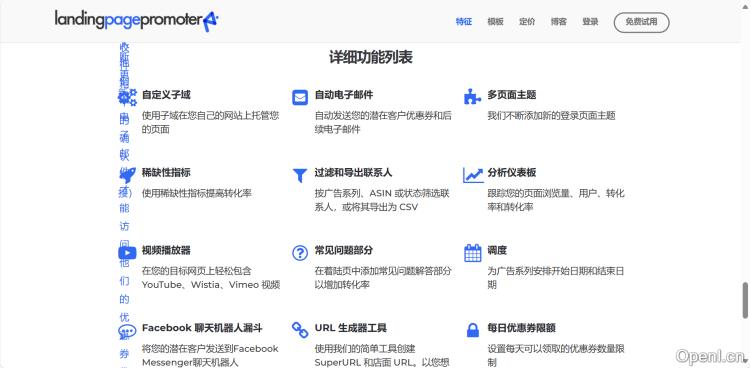Click the chain link icon for URL 生成器工具
Image resolution: width=750 pixels, height=368 pixels.
click(x=300, y=330)
